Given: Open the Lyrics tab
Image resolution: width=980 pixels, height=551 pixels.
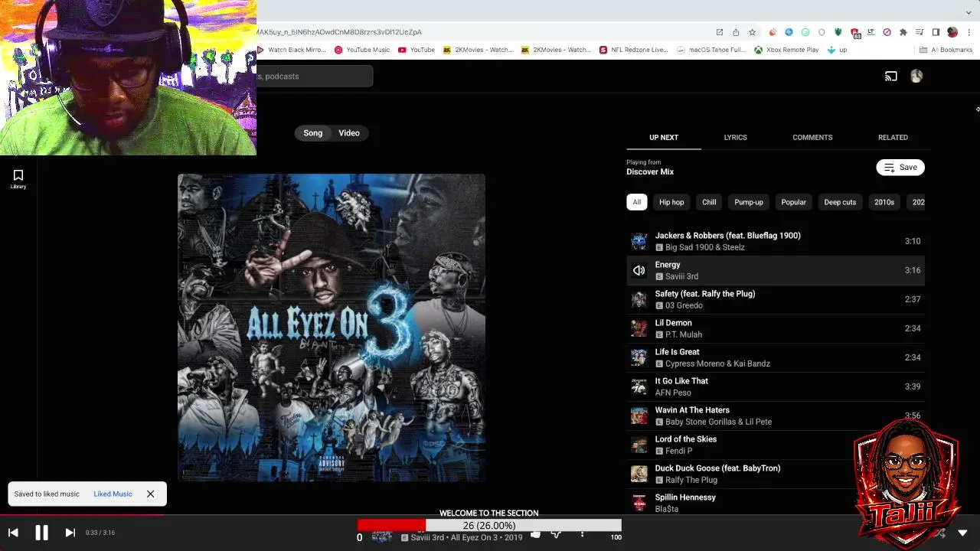Looking at the screenshot, I should click(x=735, y=138).
